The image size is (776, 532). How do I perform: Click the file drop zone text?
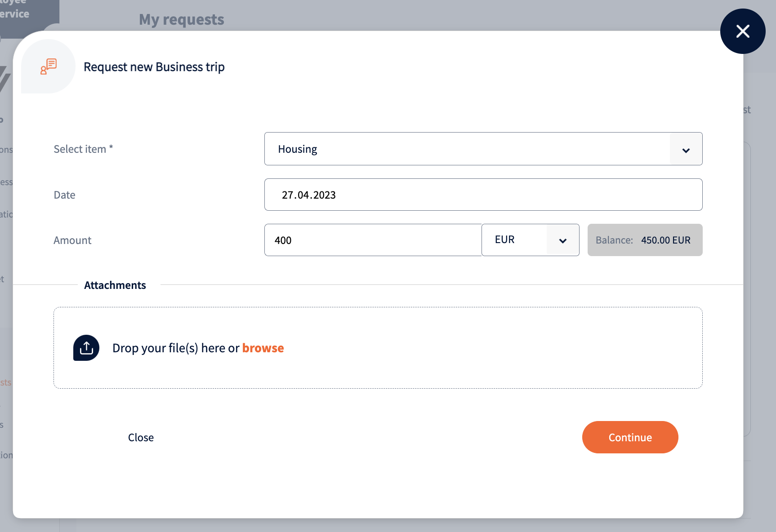coord(175,348)
